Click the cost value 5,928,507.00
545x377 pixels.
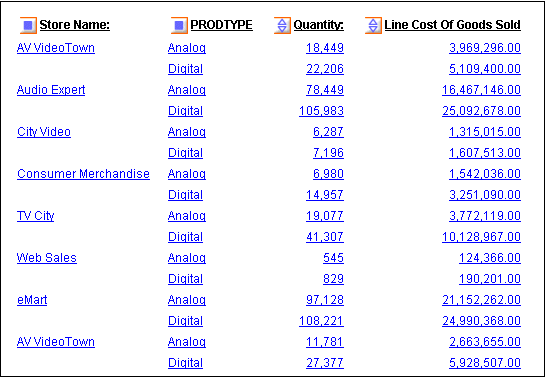[485, 363]
